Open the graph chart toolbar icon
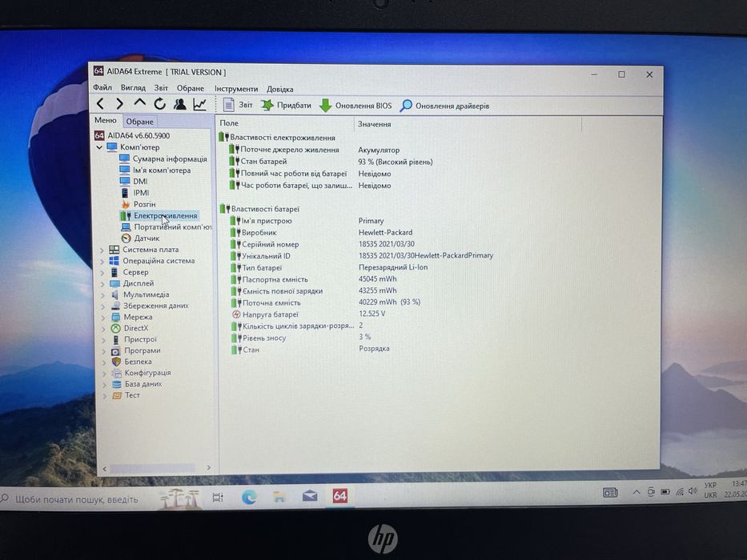 (x=199, y=104)
